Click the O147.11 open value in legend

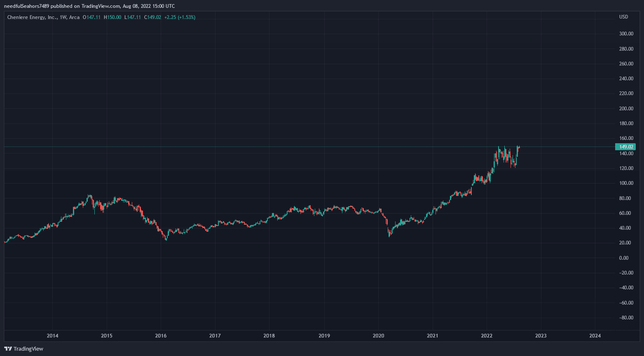click(92, 17)
